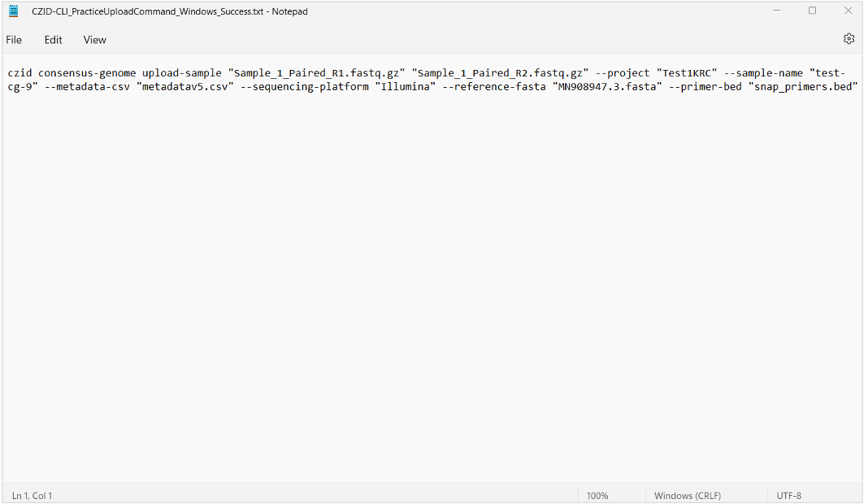Click the Windows (CRLF) line ending indicator

click(687, 496)
